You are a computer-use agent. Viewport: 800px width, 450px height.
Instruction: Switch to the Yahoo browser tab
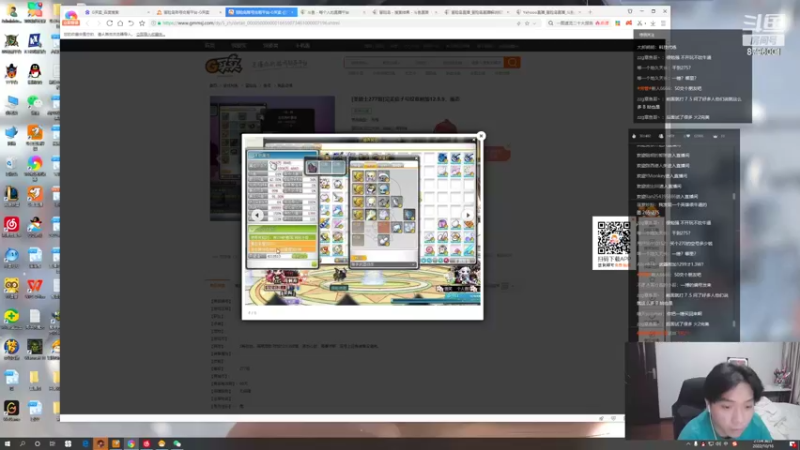548,12
